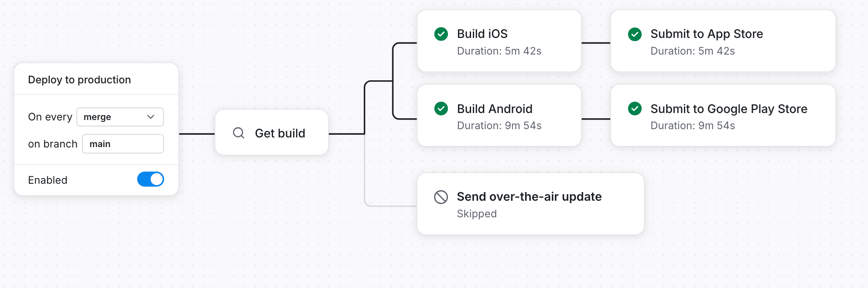Click the success check beside Submit to App Store
Viewport: 868px width, 288px height.
pyautogui.click(x=635, y=34)
